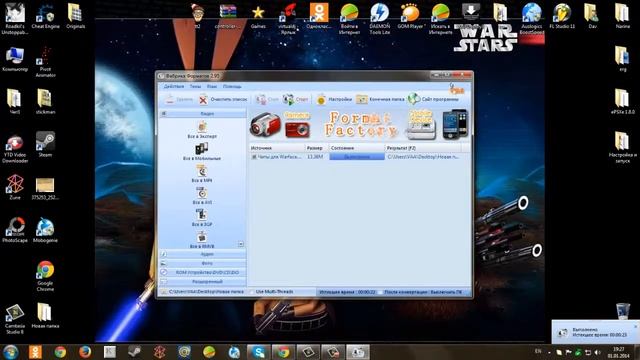Open the Steam desktop shortcut
Screen dimensions: 640x360
pyautogui.click(x=45, y=144)
